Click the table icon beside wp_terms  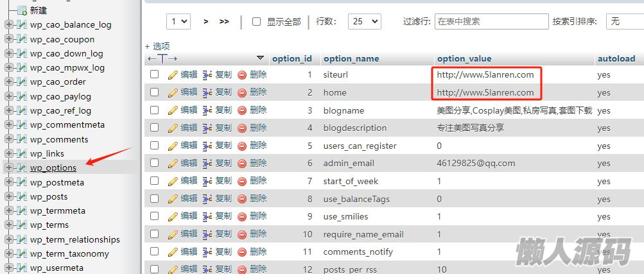(x=22, y=225)
